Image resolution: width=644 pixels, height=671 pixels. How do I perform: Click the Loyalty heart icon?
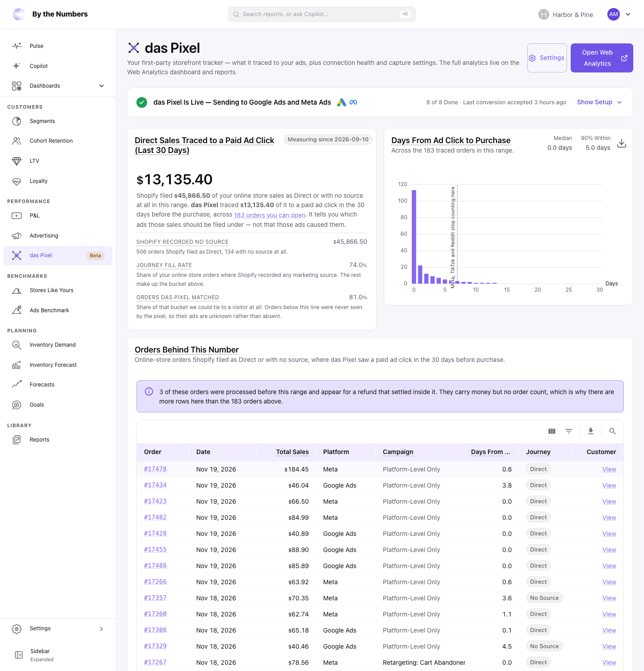tap(17, 181)
